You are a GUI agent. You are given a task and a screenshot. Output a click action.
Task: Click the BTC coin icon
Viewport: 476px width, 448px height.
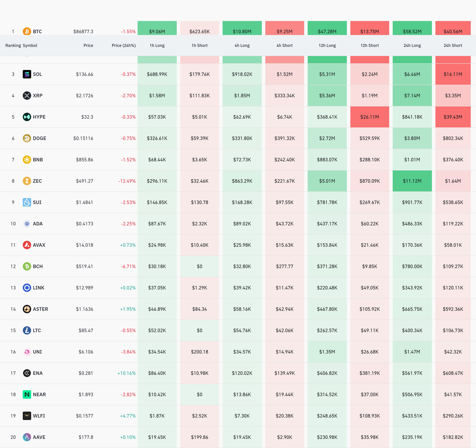click(x=27, y=31)
